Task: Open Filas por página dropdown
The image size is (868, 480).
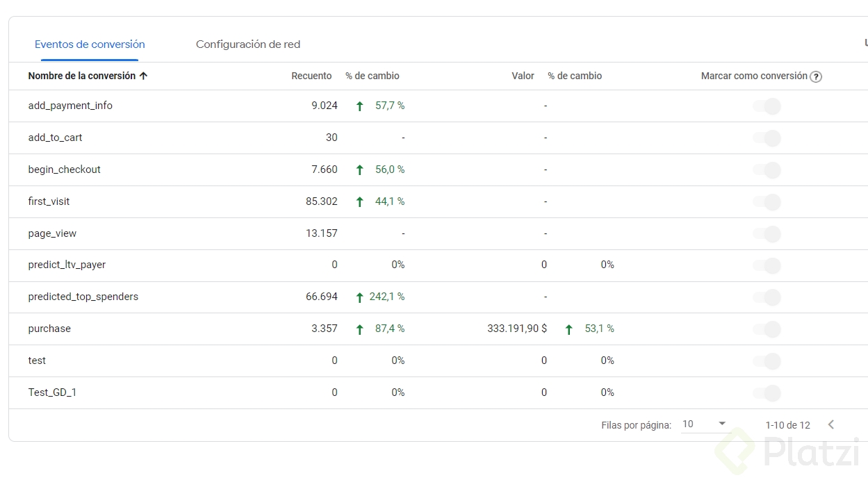Action: point(705,424)
